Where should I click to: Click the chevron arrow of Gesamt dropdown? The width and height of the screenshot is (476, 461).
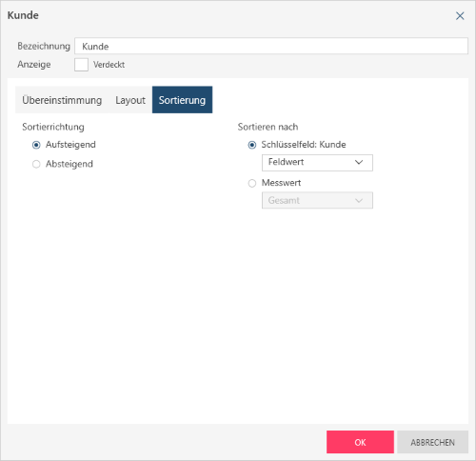pos(359,201)
